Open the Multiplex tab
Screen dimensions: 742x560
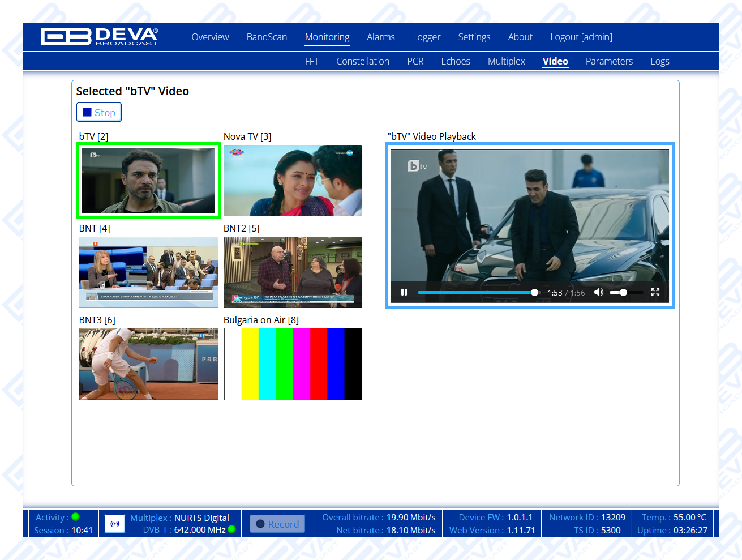(x=506, y=61)
